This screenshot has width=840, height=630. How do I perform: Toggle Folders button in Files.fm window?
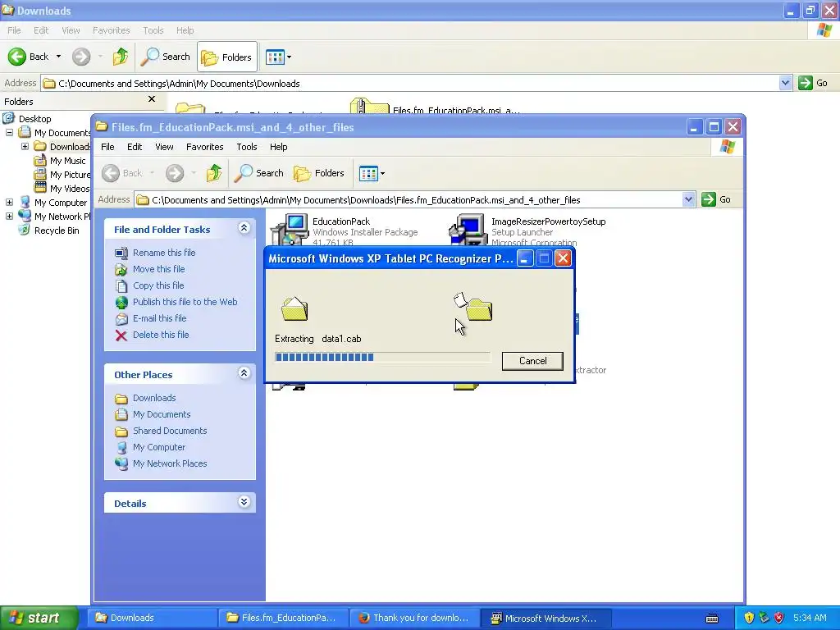point(319,173)
